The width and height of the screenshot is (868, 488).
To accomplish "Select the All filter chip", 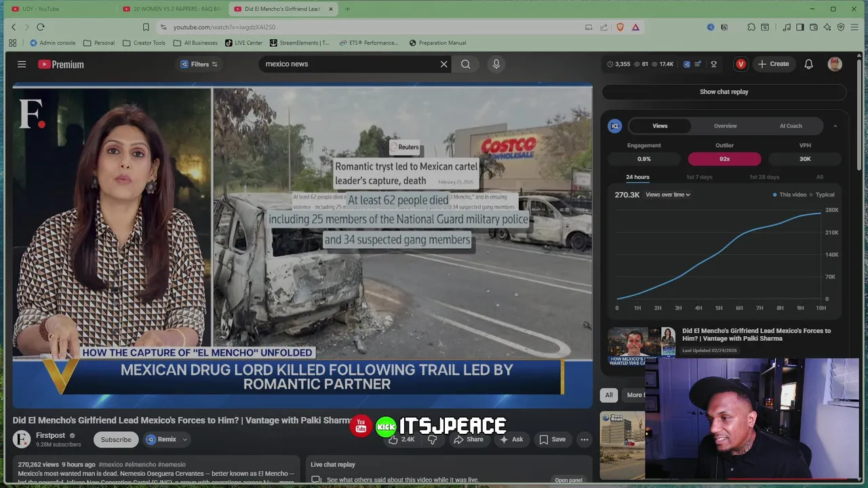I will [609, 395].
